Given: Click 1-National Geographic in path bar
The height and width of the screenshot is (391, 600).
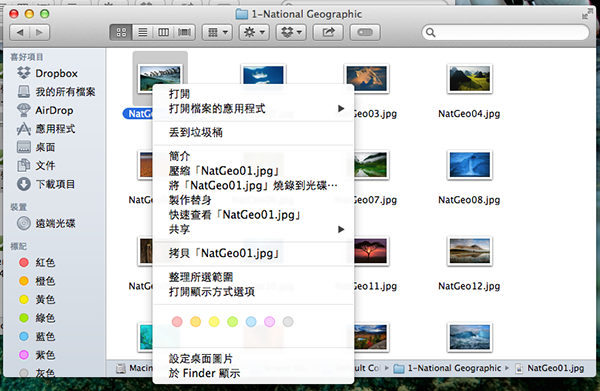Looking at the screenshot, I should [x=448, y=368].
